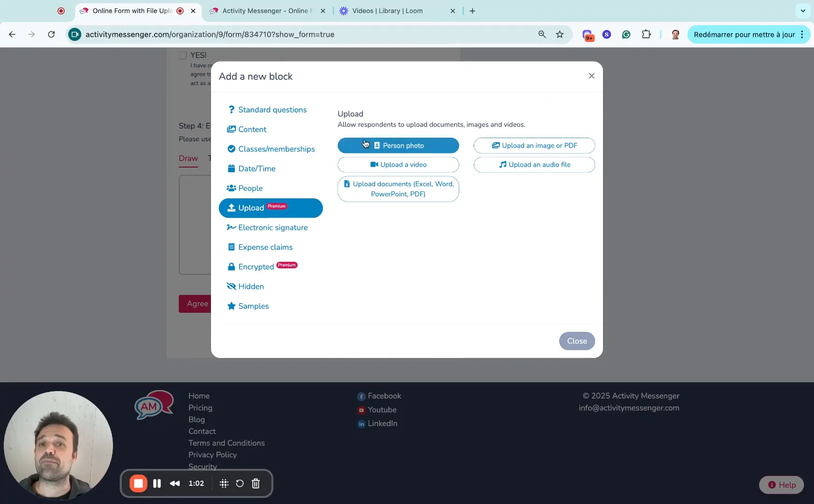Choose Upload an audio file
Viewport: 814px width, 504px height.
[534, 165]
